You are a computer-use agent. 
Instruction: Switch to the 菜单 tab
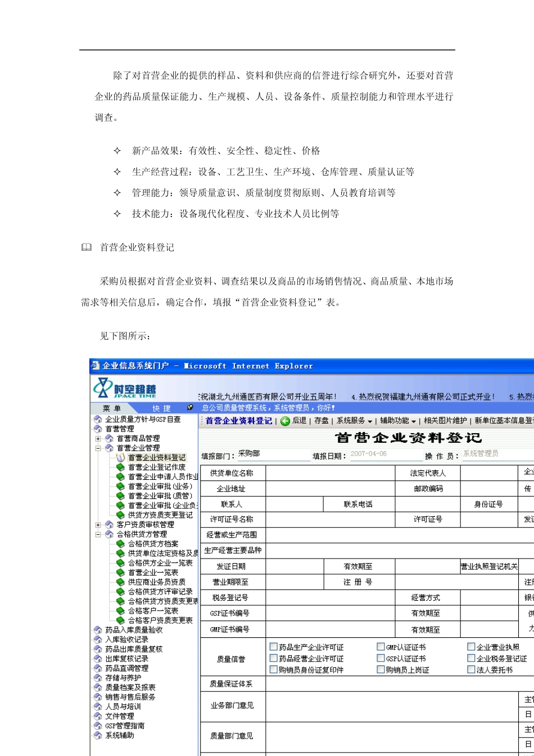[112, 408]
